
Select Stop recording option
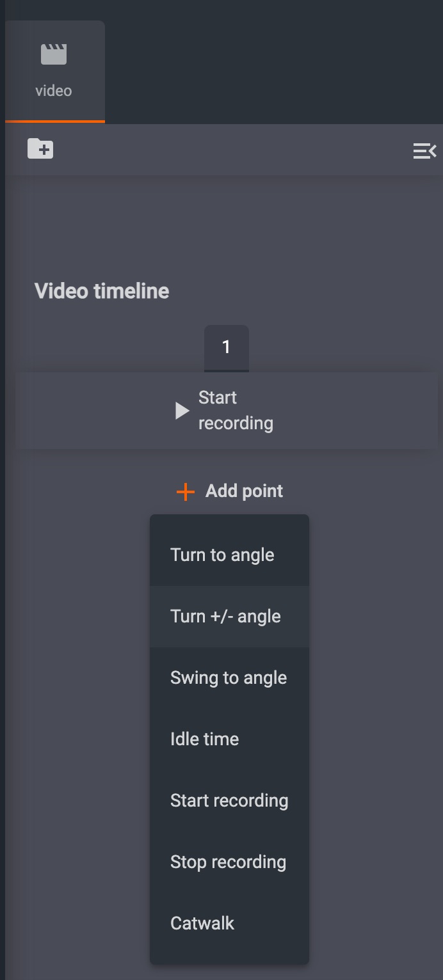(x=228, y=862)
